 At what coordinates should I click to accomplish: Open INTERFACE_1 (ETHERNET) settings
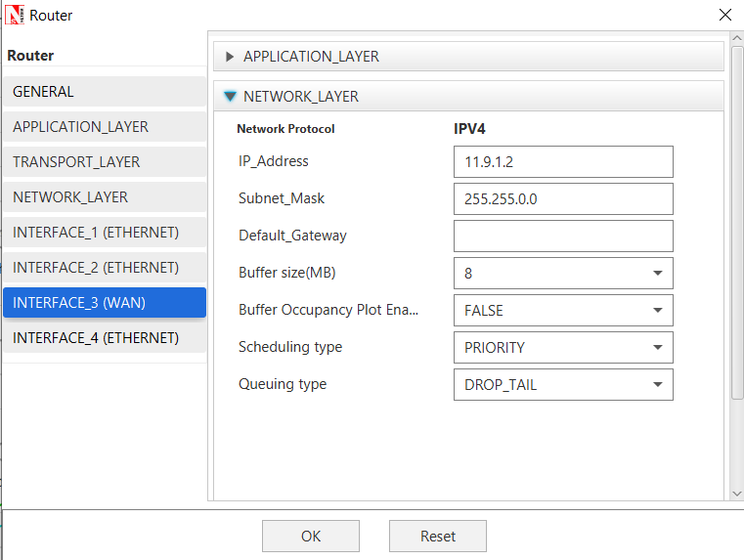point(104,233)
